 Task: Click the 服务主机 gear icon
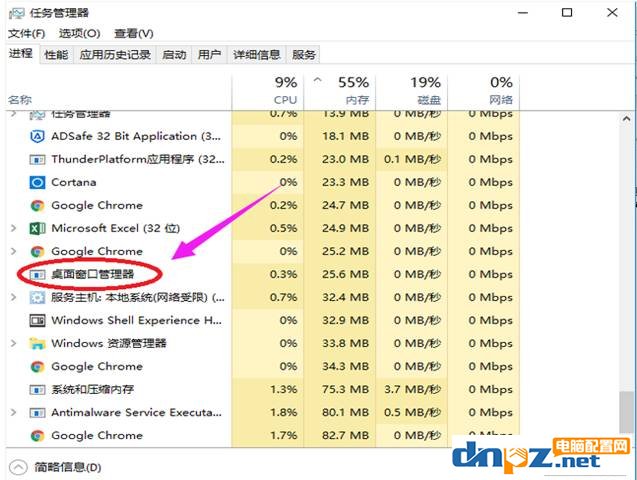(37, 298)
